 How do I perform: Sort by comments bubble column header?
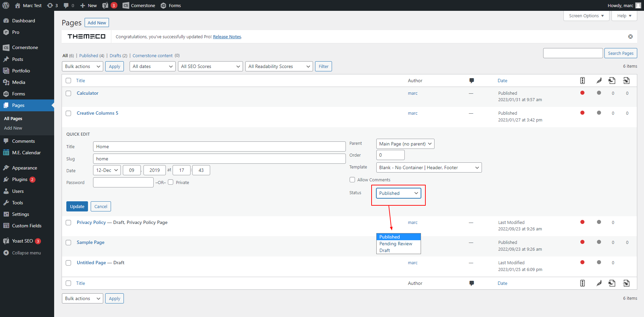471,81
